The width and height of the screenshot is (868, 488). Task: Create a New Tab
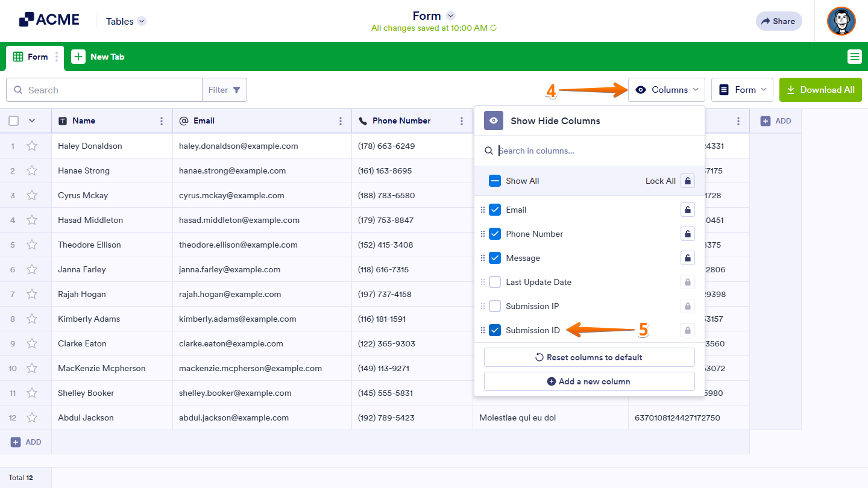[x=98, y=57]
